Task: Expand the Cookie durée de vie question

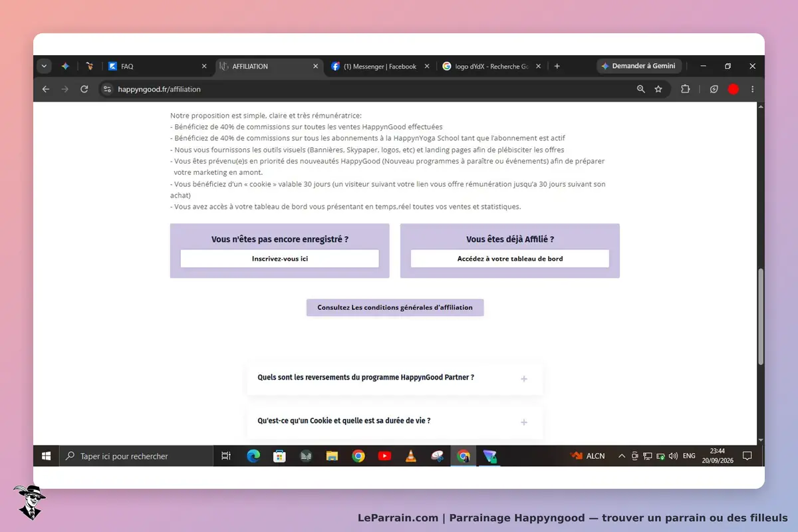Action: (395, 421)
